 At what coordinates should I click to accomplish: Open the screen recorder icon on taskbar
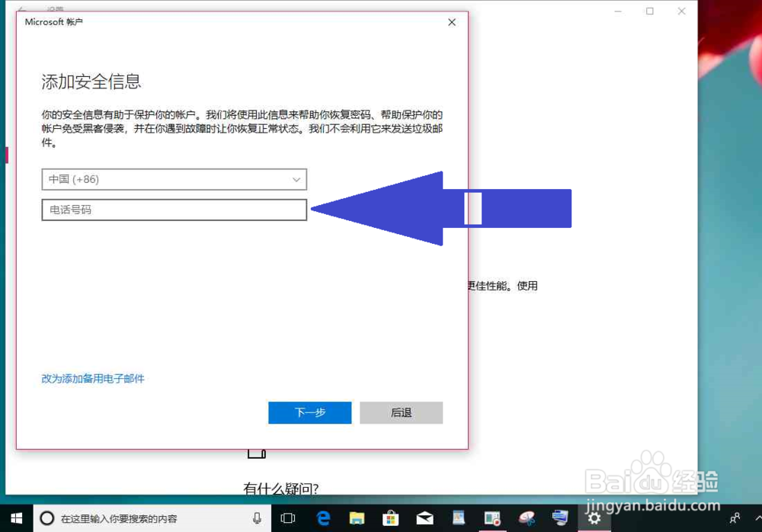tap(492, 518)
